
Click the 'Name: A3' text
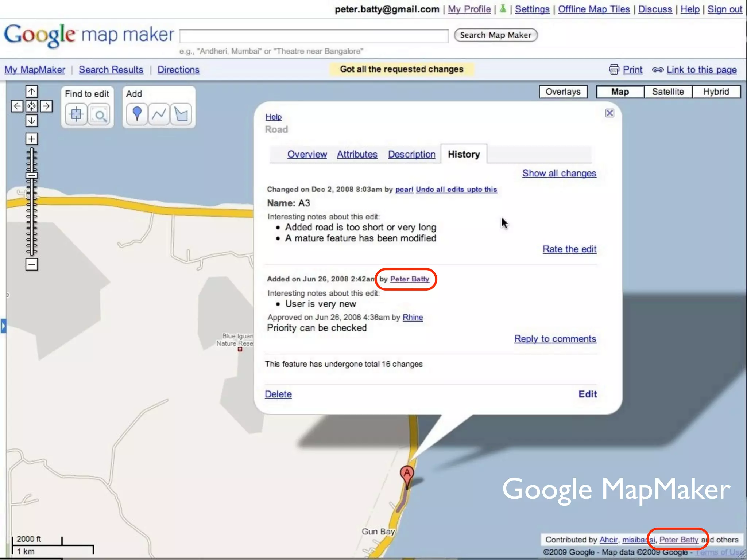point(289,203)
